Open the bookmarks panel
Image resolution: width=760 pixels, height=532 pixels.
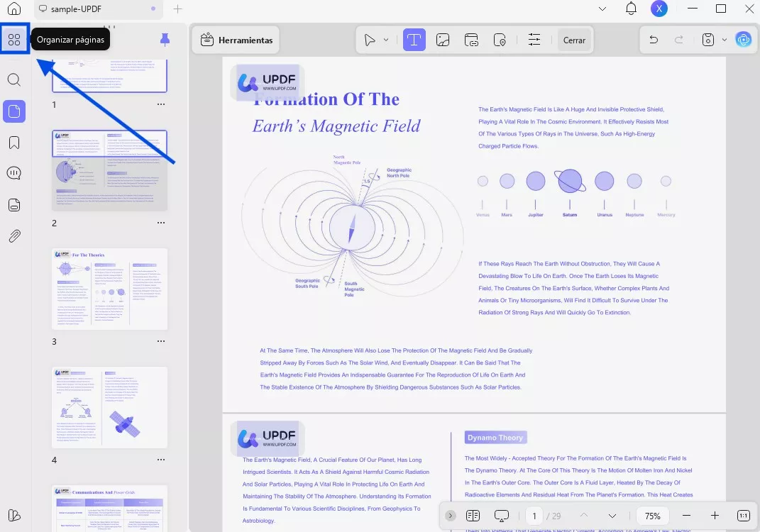14,143
